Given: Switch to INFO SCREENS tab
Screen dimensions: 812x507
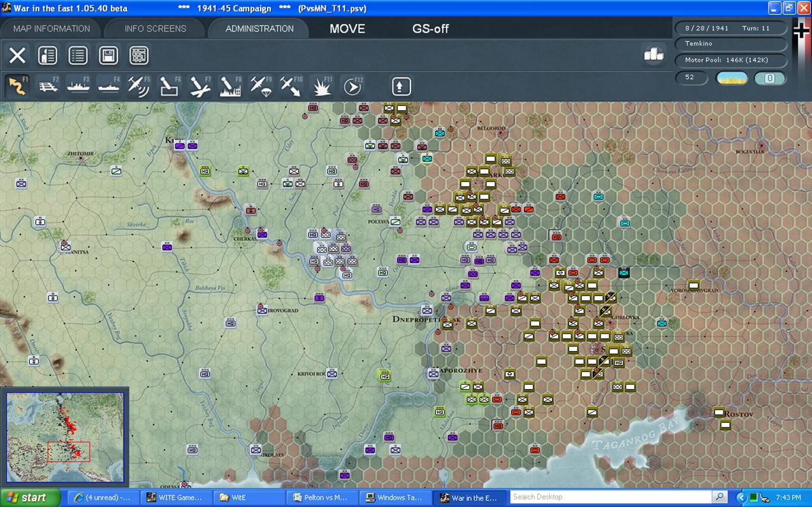Looking at the screenshot, I should click(x=156, y=29).
